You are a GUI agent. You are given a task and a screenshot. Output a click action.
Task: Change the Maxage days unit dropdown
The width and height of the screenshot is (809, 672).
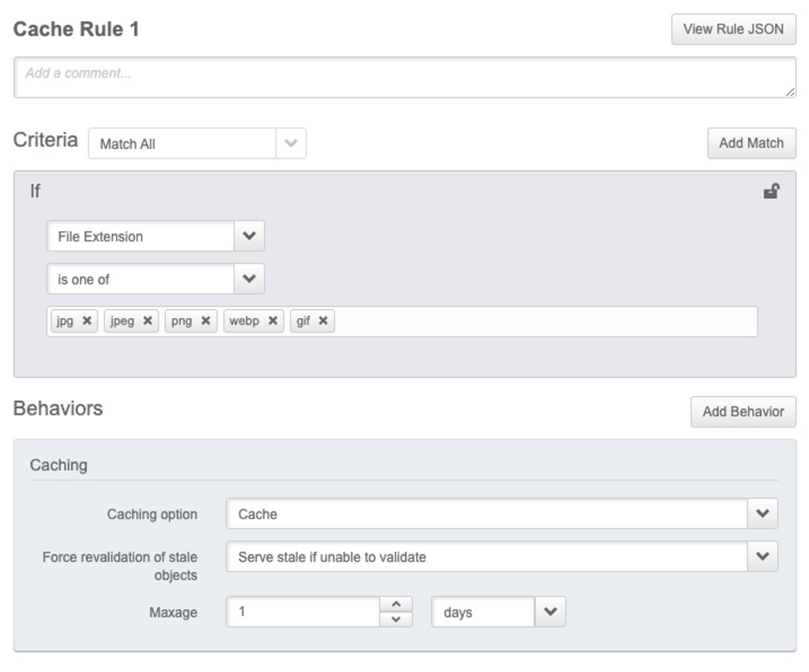[x=550, y=612]
